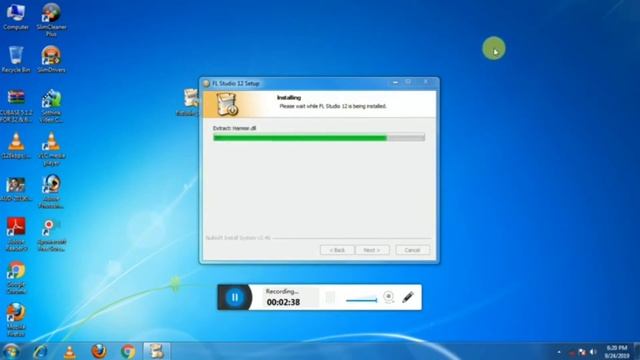
Task: Click the "Installing" header text
Action: [289, 98]
